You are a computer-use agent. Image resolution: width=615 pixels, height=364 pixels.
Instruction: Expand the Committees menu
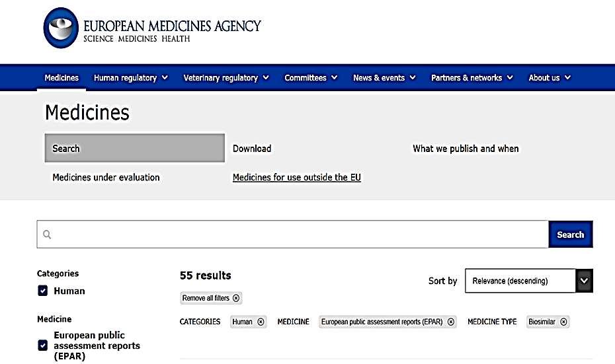pos(311,78)
